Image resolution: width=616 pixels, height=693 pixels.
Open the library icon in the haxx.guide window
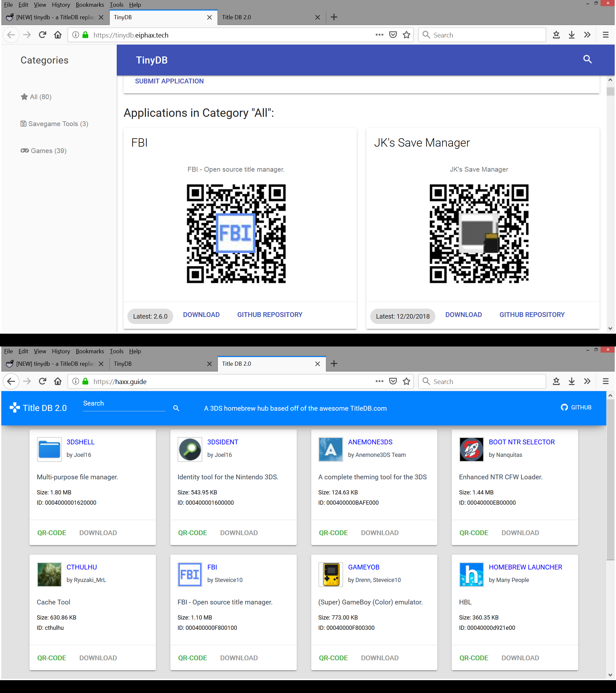click(x=556, y=381)
